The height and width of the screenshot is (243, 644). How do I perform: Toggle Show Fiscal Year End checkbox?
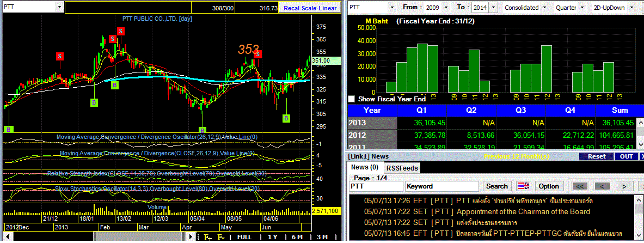click(352, 99)
